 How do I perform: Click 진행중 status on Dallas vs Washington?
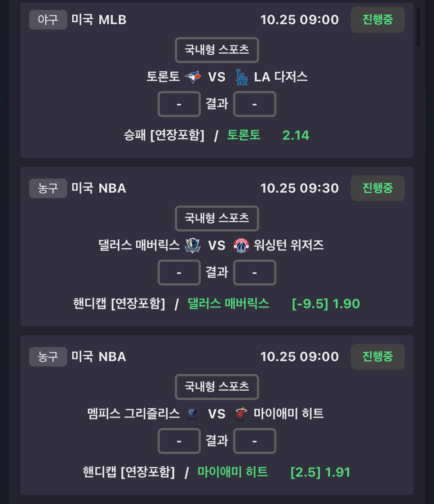click(378, 188)
